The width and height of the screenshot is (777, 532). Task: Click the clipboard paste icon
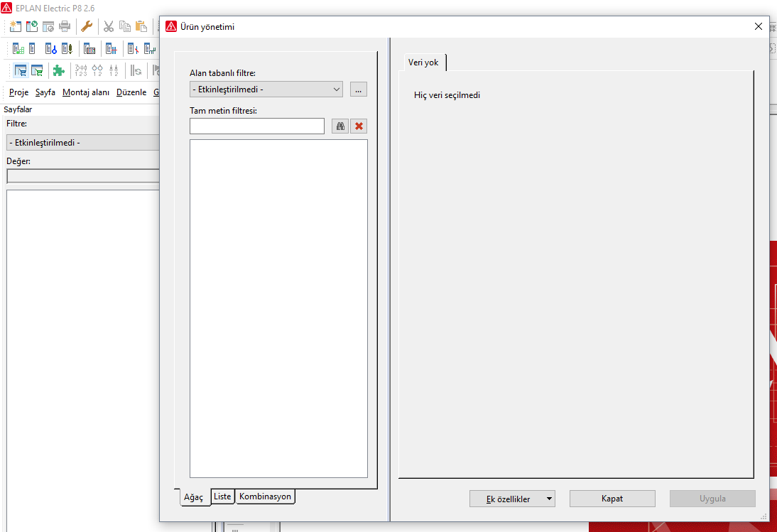(x=141, y=26)
